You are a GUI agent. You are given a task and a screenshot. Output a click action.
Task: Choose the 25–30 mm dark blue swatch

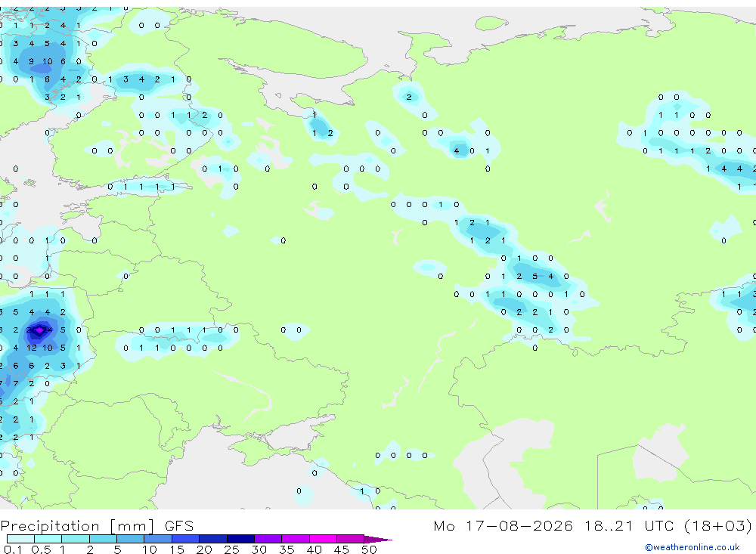tap(240, 539)
